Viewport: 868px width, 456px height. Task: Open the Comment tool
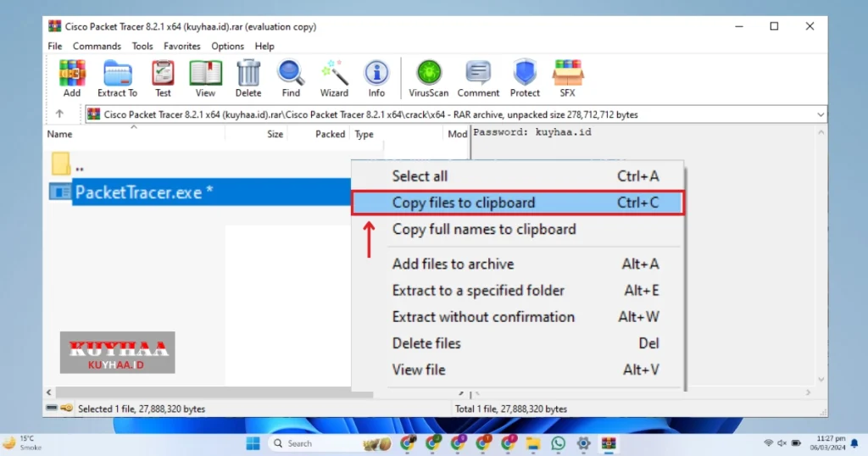pyautogui.click(x=478, y=78)
